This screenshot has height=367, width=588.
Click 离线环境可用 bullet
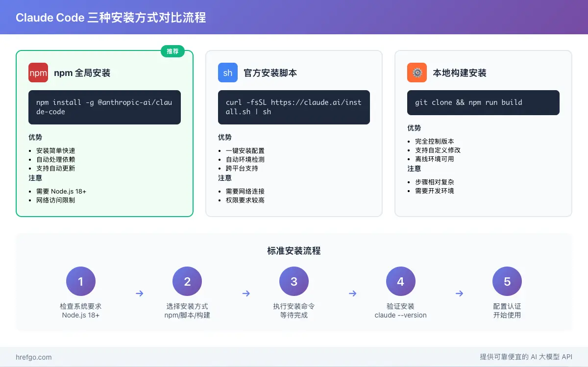point(435,159)
